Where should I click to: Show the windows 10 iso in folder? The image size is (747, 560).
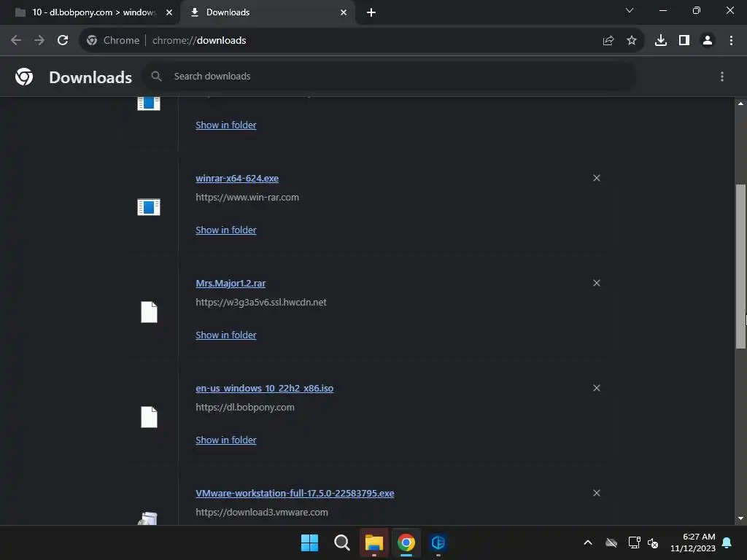coord(226,440)
